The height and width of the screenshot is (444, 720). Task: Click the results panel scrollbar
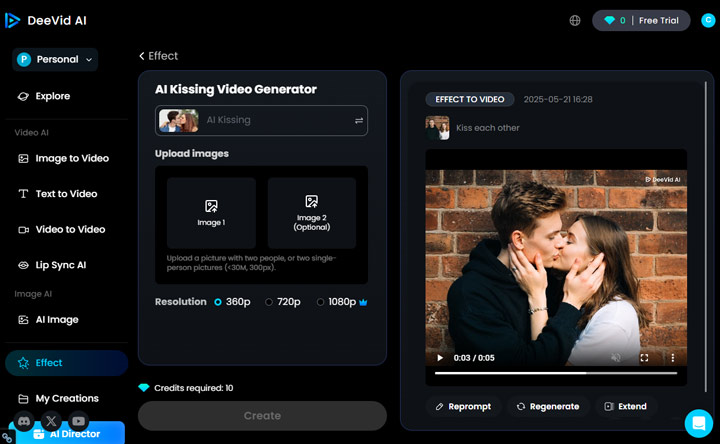706,236
